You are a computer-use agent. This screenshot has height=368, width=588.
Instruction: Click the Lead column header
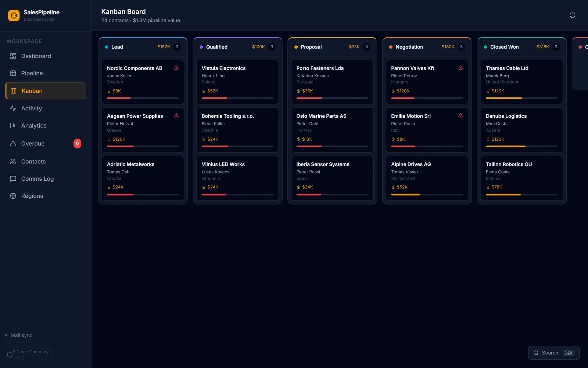pos(143,47)
